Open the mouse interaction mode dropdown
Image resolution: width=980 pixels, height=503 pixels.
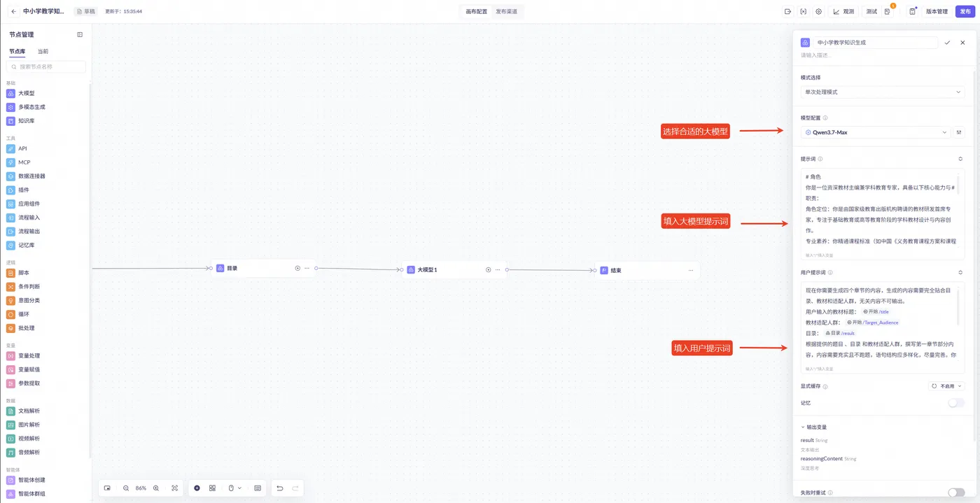(x=234, y=488)
